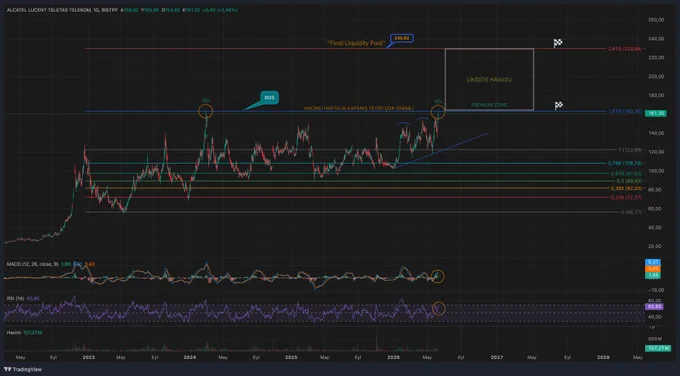680x376 pixels.
Task: Click the 260,00 price axis label
Action: 656,20
